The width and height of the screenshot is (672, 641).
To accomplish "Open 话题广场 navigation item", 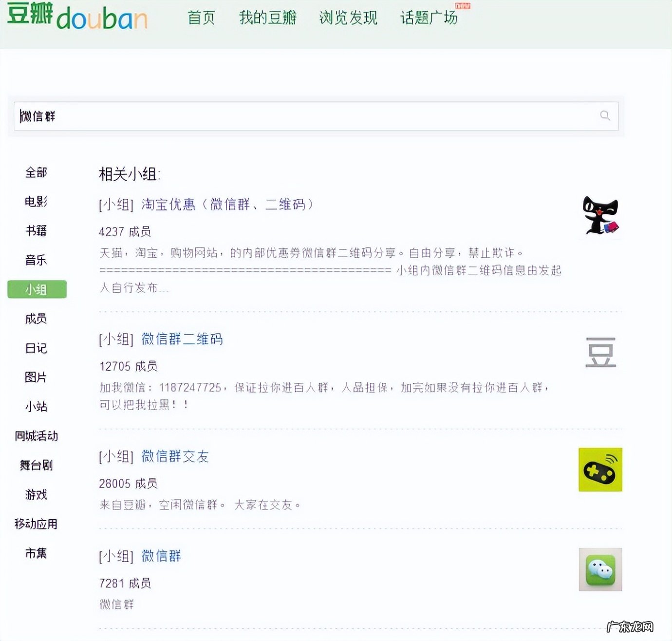I will click(429, 18).
